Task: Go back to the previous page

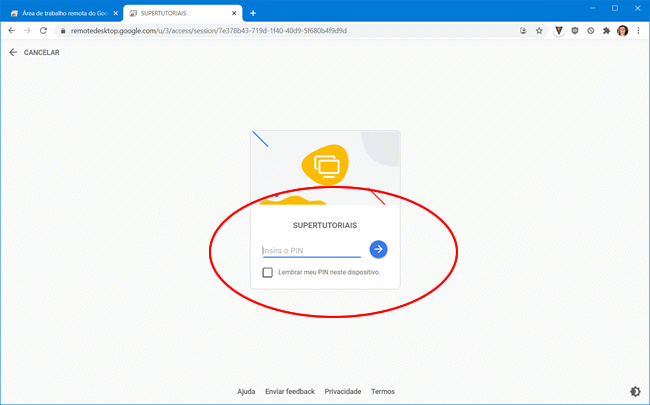Action: tap(11, 31)
